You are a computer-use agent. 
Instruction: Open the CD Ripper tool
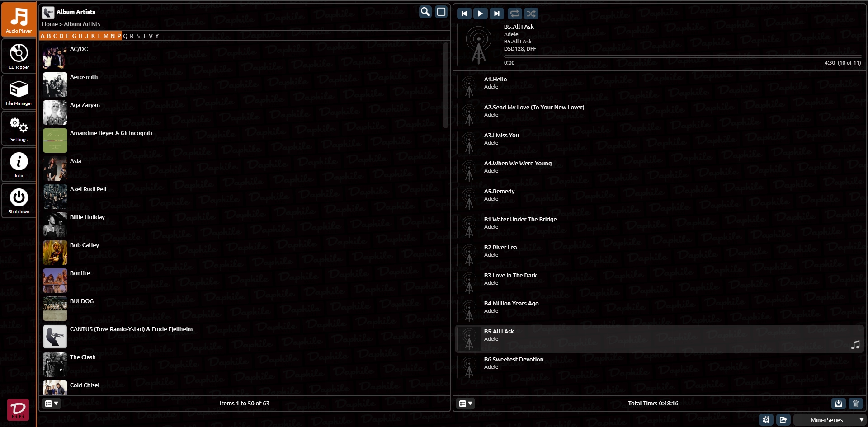(x=19, y=56)
